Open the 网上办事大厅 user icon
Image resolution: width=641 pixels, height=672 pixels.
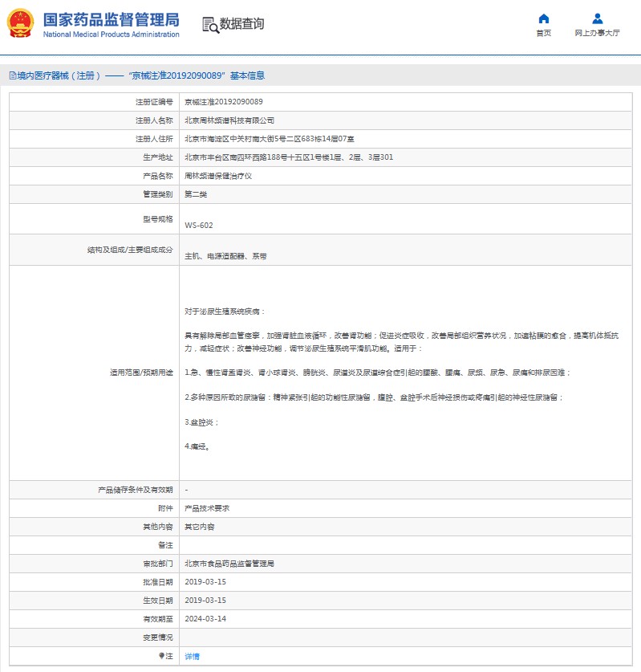click(598, 18)
